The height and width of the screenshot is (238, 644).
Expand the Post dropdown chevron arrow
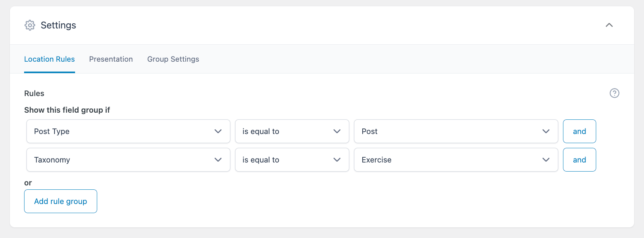coord(546,131)
